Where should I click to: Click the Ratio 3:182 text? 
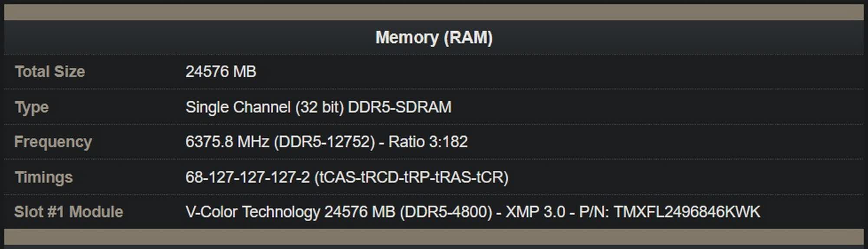(x=427, y=142)
